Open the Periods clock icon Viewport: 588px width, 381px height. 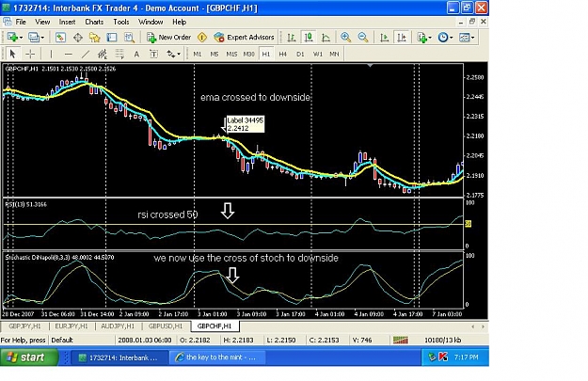tap(443, 37)
